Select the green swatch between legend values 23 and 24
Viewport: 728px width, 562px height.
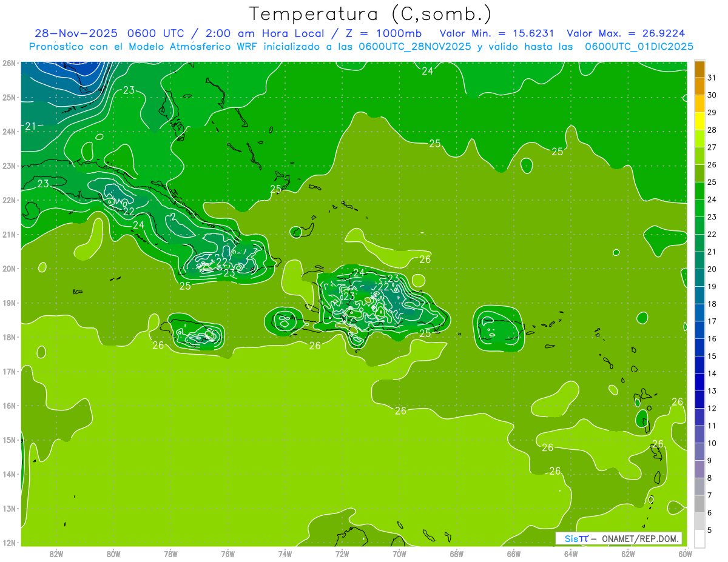[x=699, y=209]
